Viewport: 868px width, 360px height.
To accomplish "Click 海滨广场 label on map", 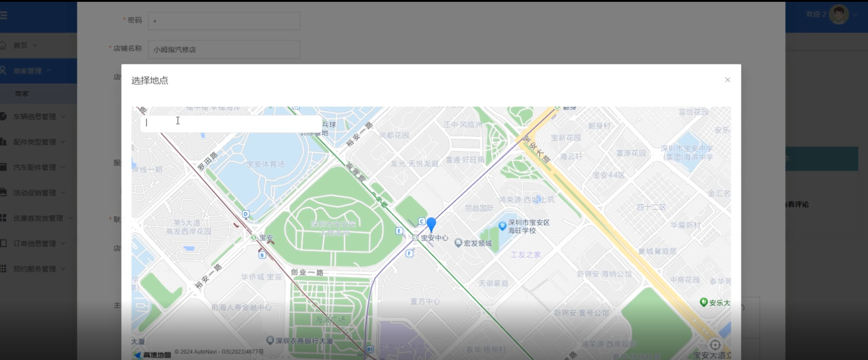I will 330,319.
